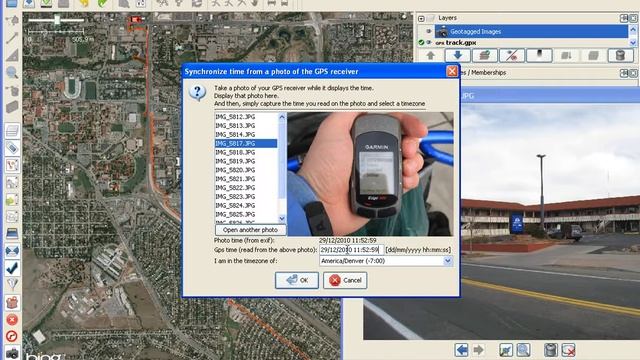The image size is (640, 360).
Task: Click the download toolbar icon
Action: click(29, 4)
